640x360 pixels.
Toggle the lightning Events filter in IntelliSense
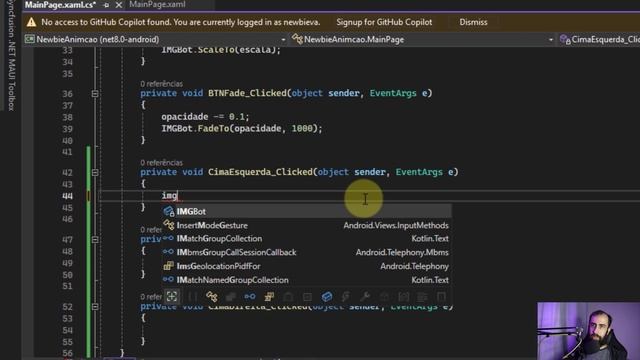[x=346, y=297]
